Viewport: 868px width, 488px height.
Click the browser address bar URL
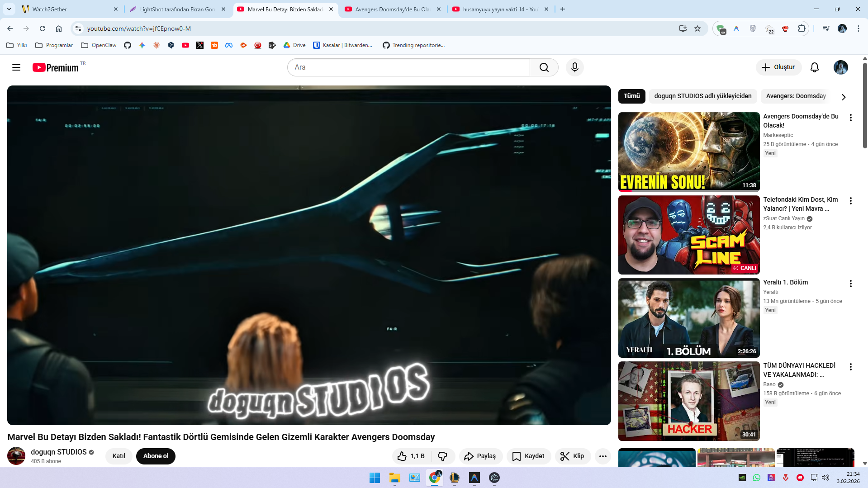pyautogui.click(x=139, y=28)
